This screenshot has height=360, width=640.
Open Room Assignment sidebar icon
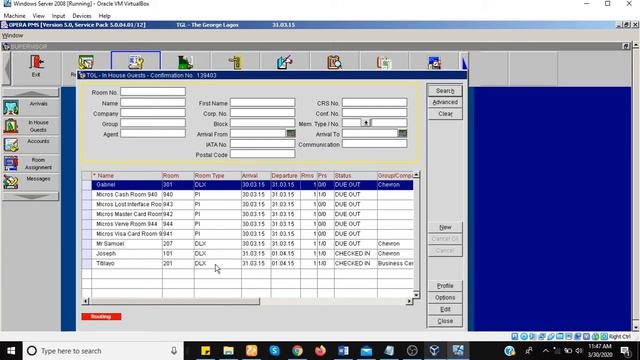tap(11, 163)
